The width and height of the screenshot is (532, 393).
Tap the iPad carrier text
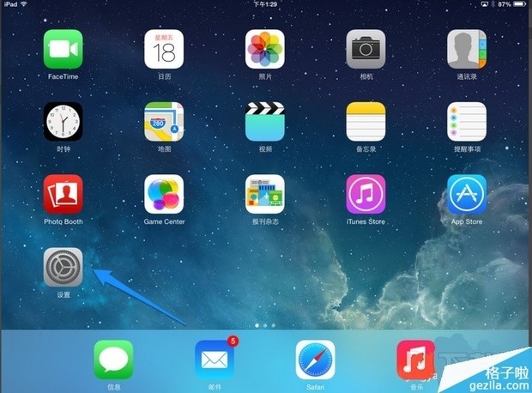[x=10, y=4]
